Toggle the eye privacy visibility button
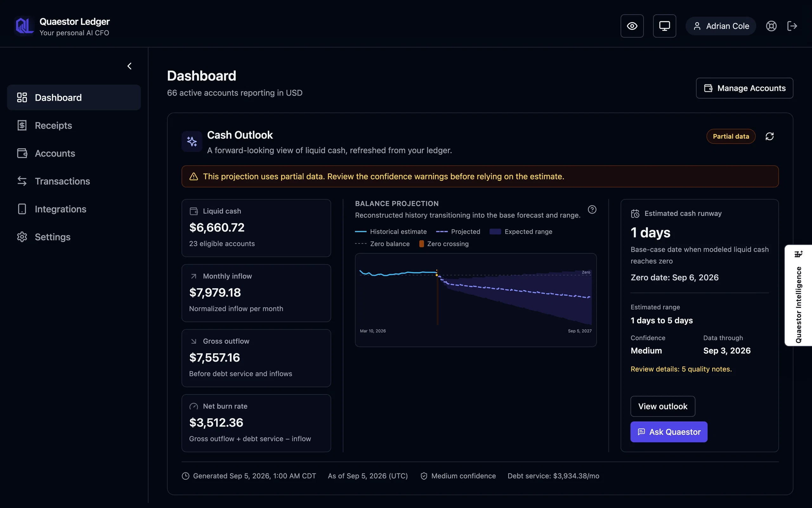 pos(632,26)
